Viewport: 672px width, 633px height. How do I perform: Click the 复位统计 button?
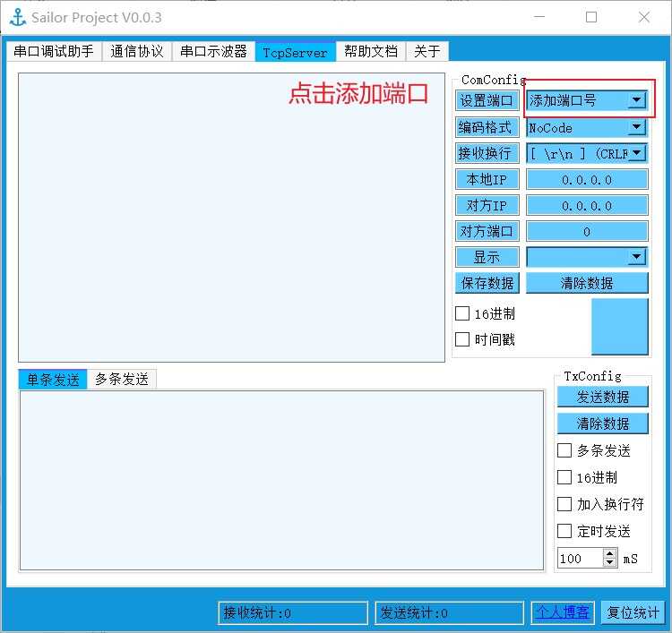(633, 612)
